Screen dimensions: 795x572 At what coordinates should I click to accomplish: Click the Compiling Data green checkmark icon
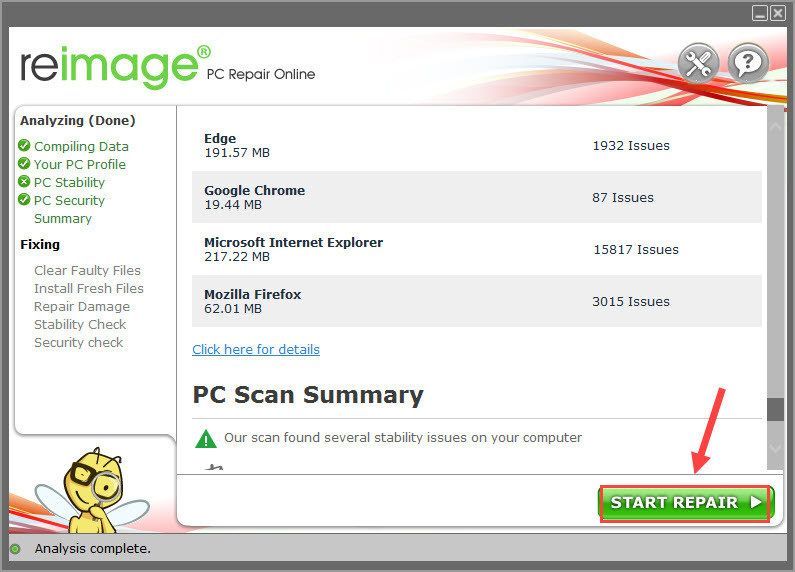pyautogui.click(x=24, y=146)
